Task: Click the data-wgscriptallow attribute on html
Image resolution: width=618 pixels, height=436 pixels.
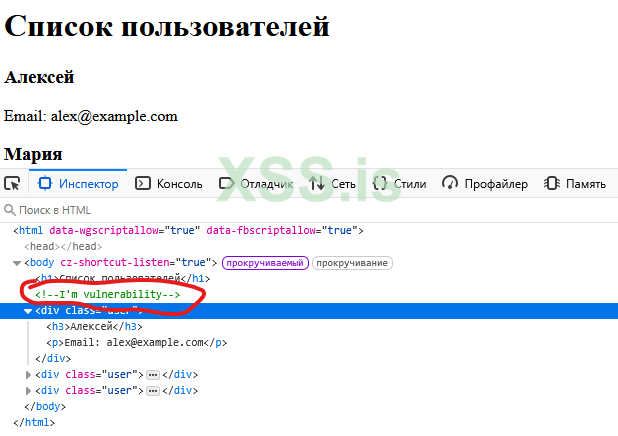Action: [x=125, y=231]
